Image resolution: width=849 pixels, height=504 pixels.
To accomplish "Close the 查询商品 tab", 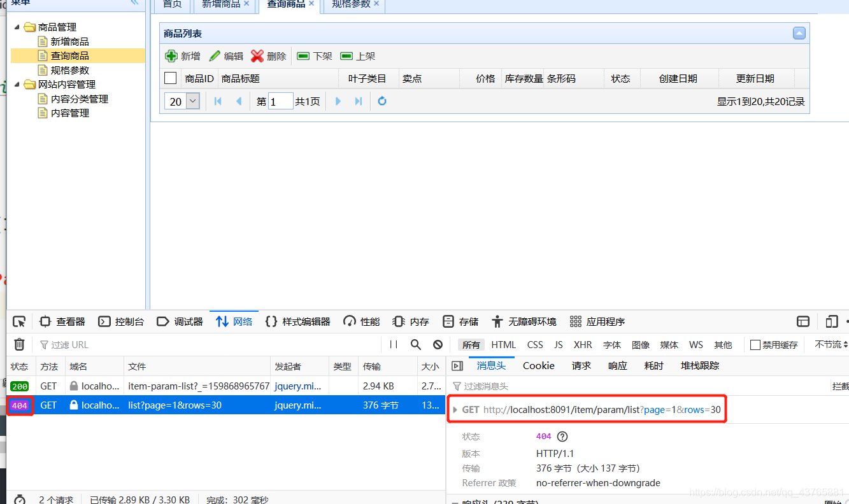I will [x=311, y=4].
